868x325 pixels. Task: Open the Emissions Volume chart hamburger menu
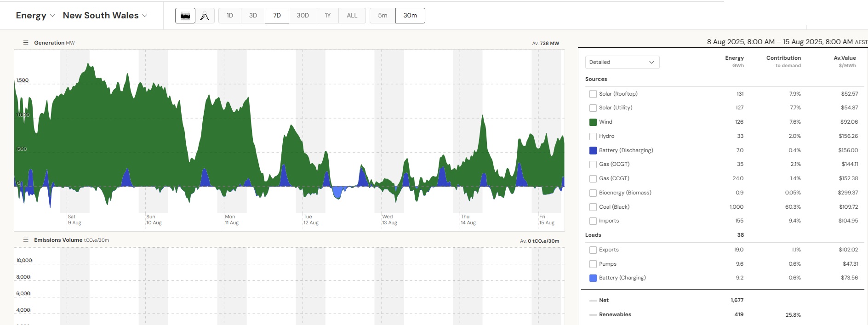point(26,240)
